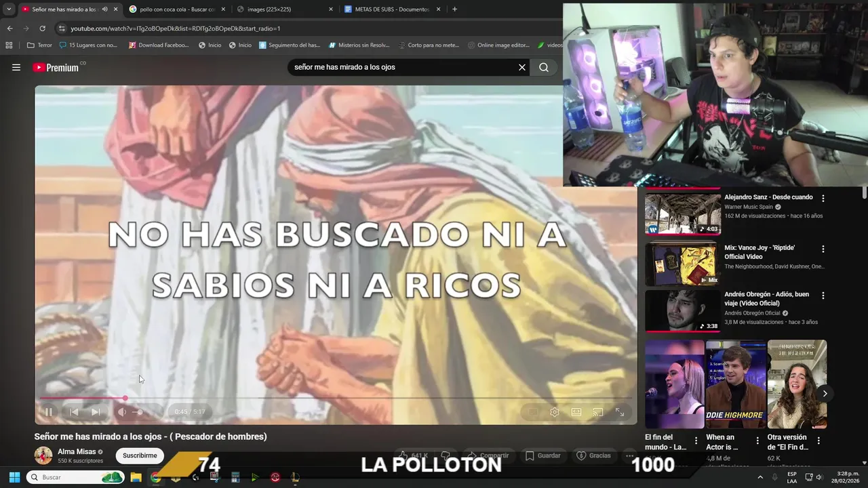Open the Online image editor bookmark
Image resolution: width=868 pixels, height=488 pixels.
tap(498, 45)
